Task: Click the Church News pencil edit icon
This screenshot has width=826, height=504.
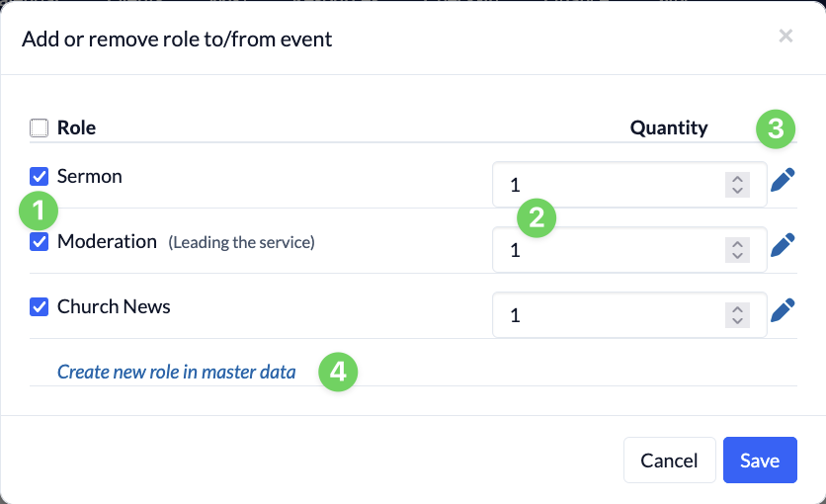Action: point(783,310)
